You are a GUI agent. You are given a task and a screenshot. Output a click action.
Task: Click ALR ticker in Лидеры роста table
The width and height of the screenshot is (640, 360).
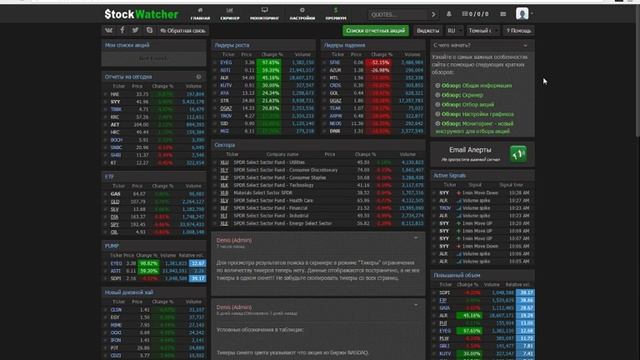tap(224, 78)
